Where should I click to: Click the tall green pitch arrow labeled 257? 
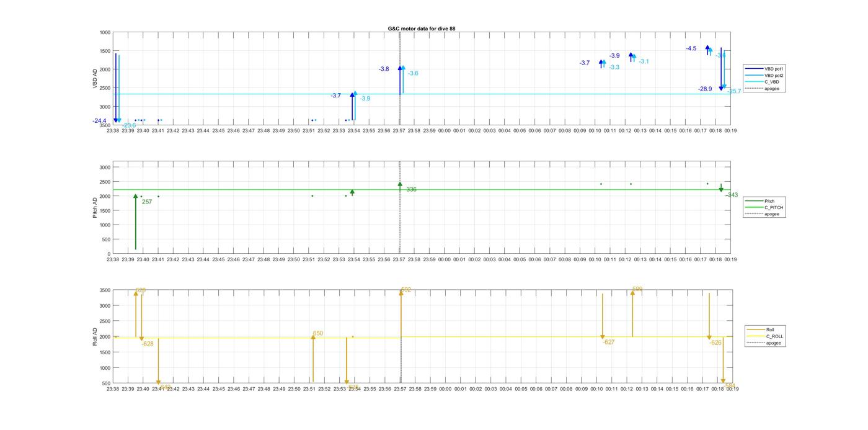(x=136, y=223)
